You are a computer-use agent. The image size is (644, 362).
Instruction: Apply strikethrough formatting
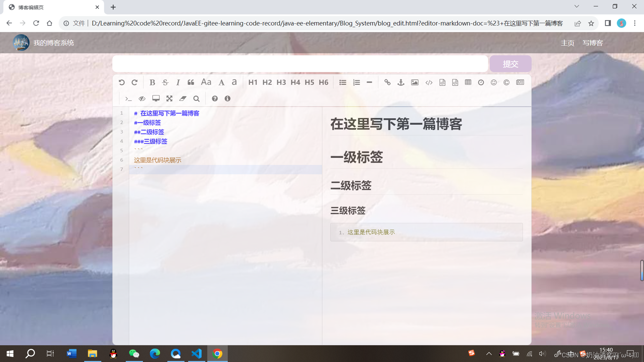click(165, 82)
